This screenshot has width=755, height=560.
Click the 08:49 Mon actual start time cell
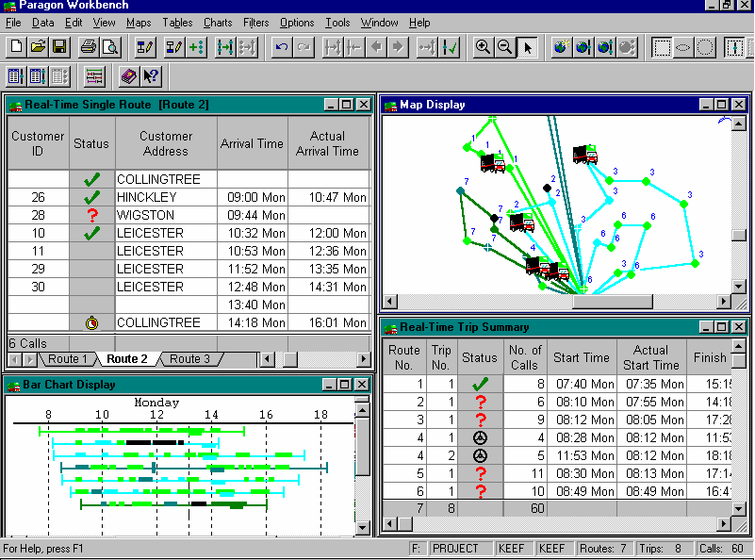pyautogui.click(x=651, y=491)
